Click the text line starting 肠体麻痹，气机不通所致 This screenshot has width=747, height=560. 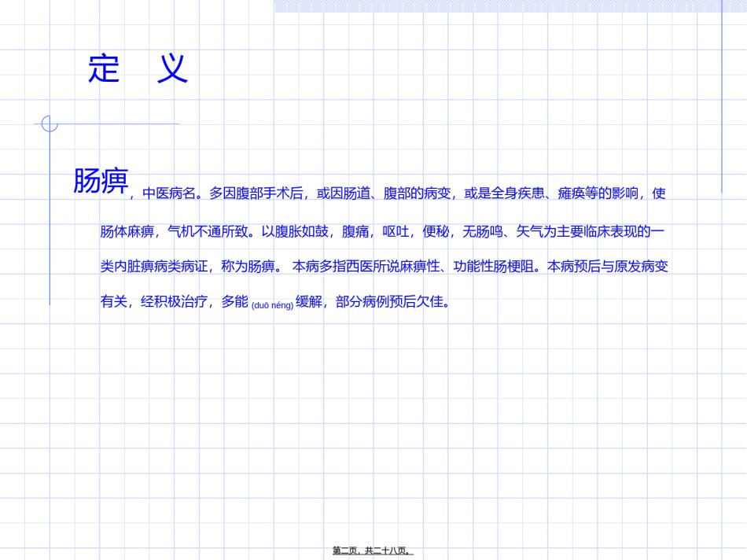pos(382,231)
